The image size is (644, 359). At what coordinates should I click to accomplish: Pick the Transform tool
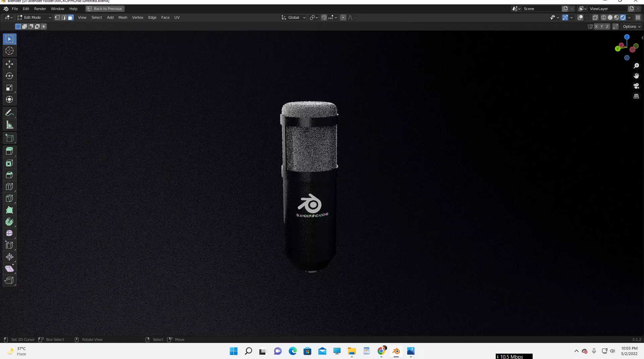click(x=9, y=99)
